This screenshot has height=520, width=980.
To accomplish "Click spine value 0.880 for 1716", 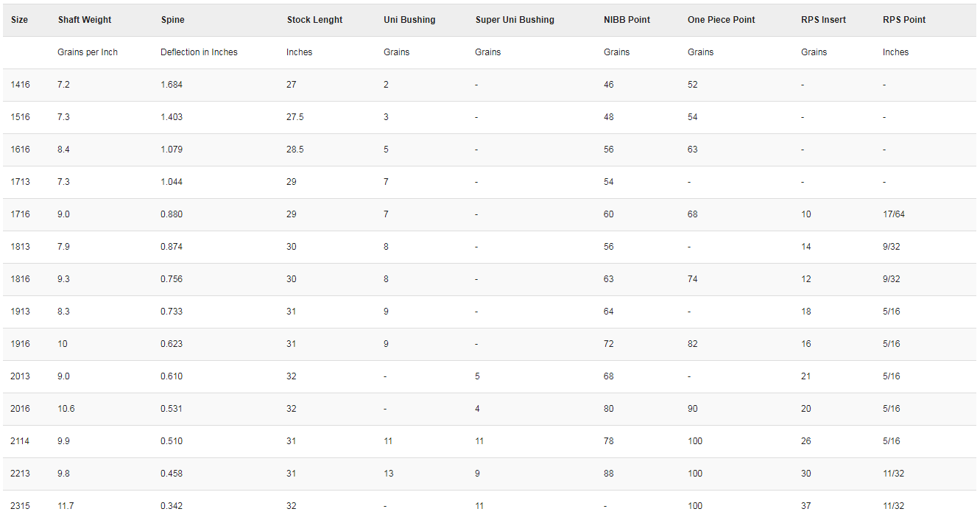I will 172,214.
